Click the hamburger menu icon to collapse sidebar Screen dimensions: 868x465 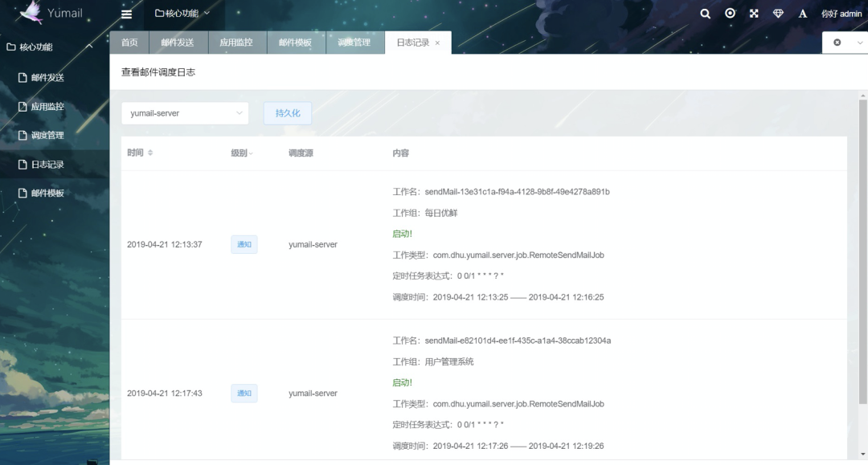coord(126,14)
